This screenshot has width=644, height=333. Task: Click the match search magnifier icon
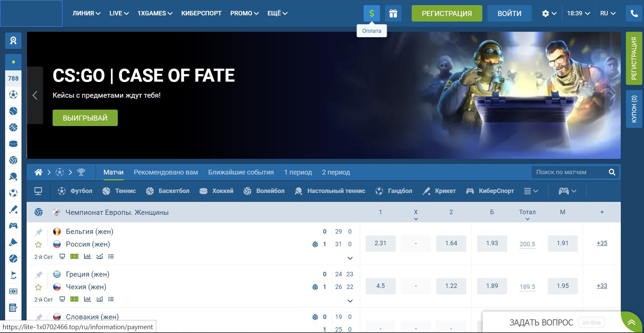coord(612,172)
